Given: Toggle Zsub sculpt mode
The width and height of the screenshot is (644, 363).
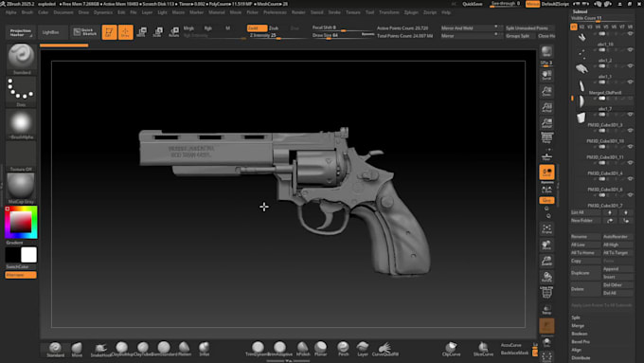Looking at the screenshot, I should [274, 27].
